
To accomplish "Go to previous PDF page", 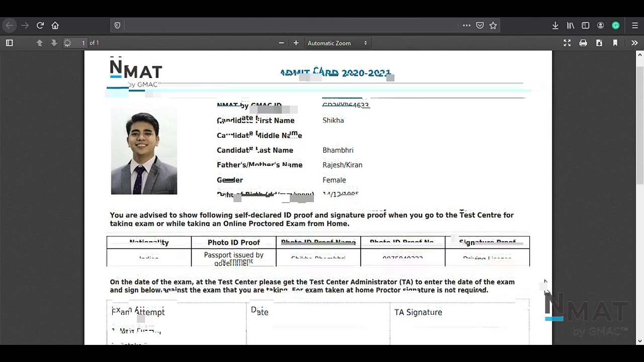I will 39,43.
